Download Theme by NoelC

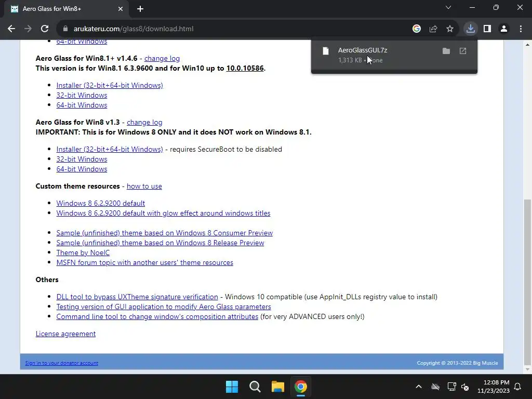tap(83, 253)
